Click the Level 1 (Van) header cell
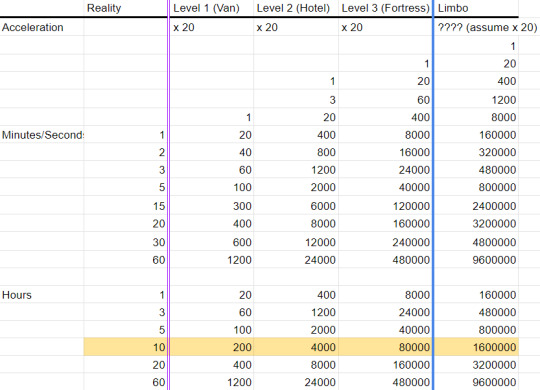Screen dimensions: 540x390 [x=212, y=8]
